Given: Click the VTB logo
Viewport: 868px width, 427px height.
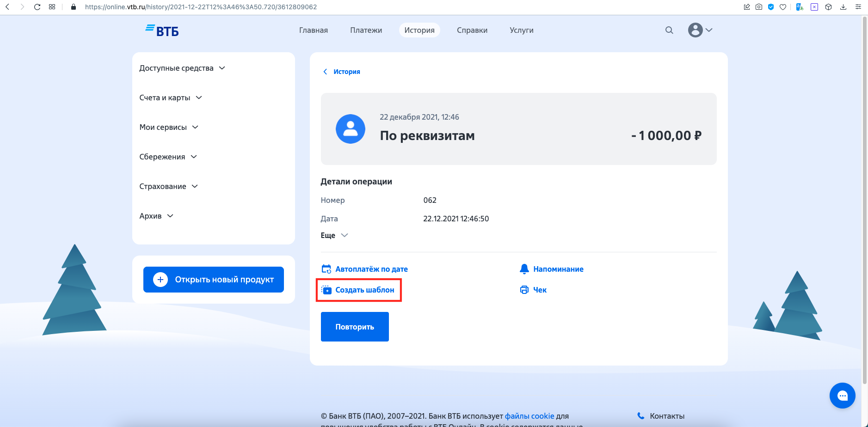Looking at the screenshot, I should [162, 30].
